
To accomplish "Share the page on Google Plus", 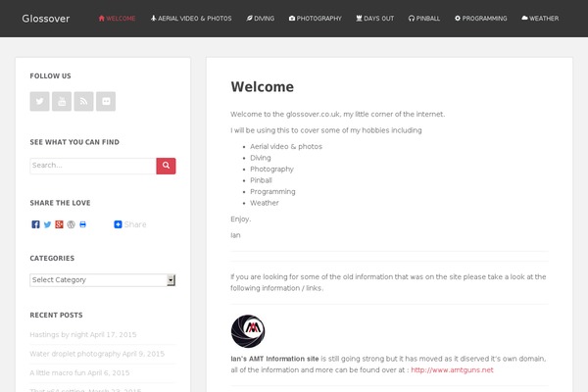I will pos(59,224).
